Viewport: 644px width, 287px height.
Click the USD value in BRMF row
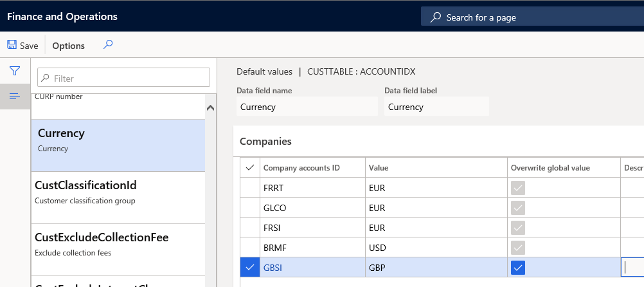point(436,248)
